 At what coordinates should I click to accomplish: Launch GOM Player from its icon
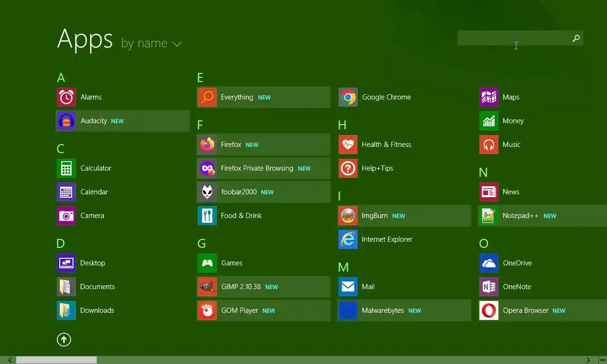[x=207, y=310]
